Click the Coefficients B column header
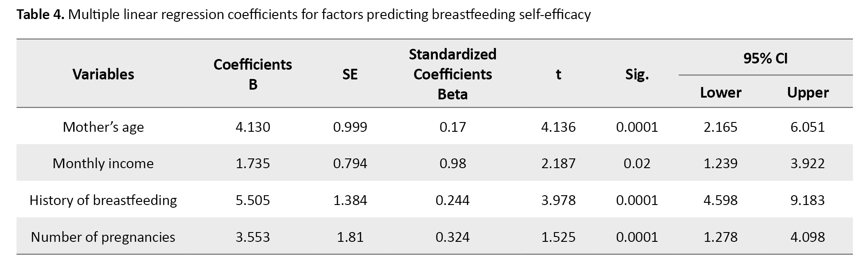This screenshot has width=868, height=272. click(252, 74)
